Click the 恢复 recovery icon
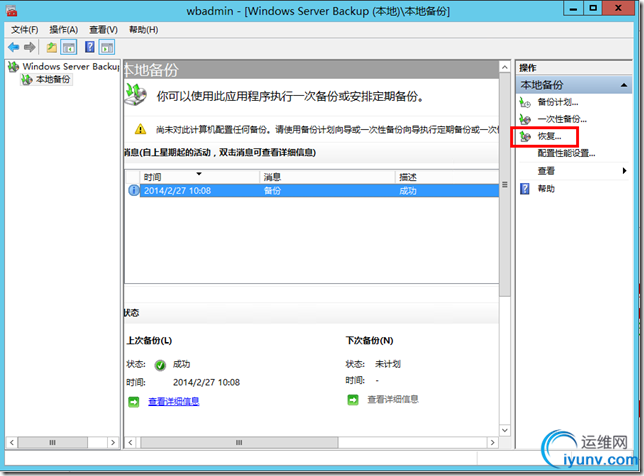Image resolution: width=644 pixels, height=476 pixels. pyautogui.click(x=525, y=136)
